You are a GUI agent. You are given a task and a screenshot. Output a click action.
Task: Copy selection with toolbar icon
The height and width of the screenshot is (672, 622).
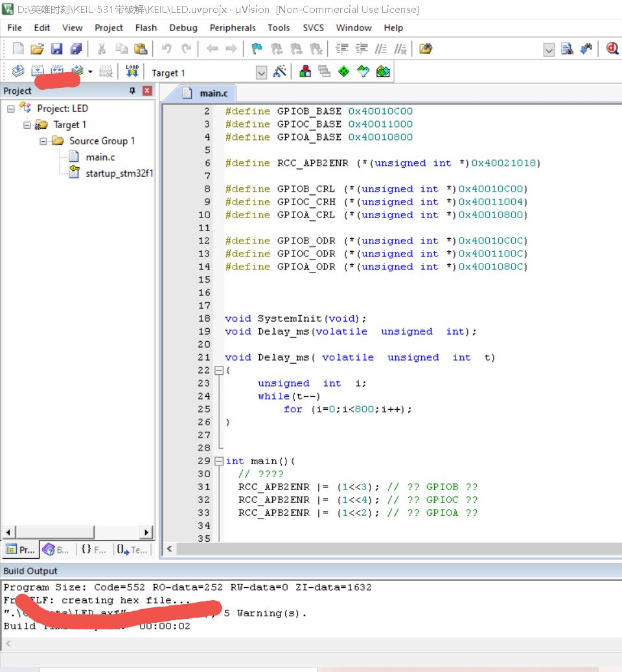[x=121, y=49]
